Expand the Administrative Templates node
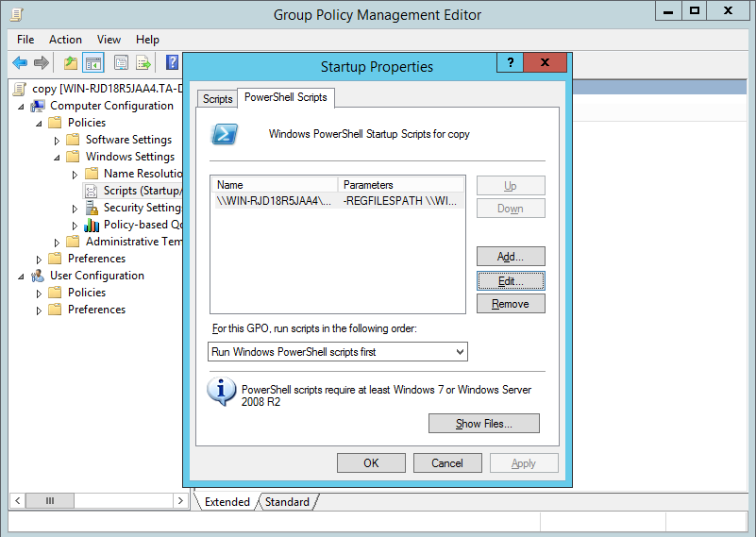Viewport: 756px width, 537px height. coord(58,242)
